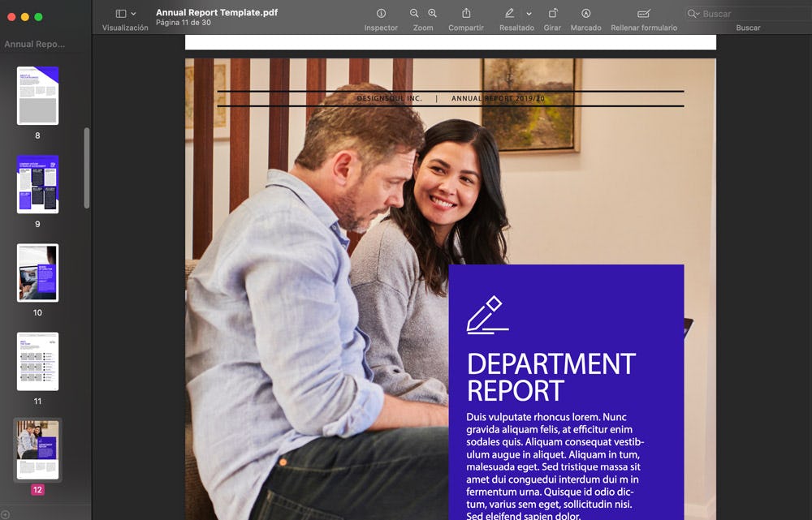Click the sidebar Visualización icon

[121, 14]
